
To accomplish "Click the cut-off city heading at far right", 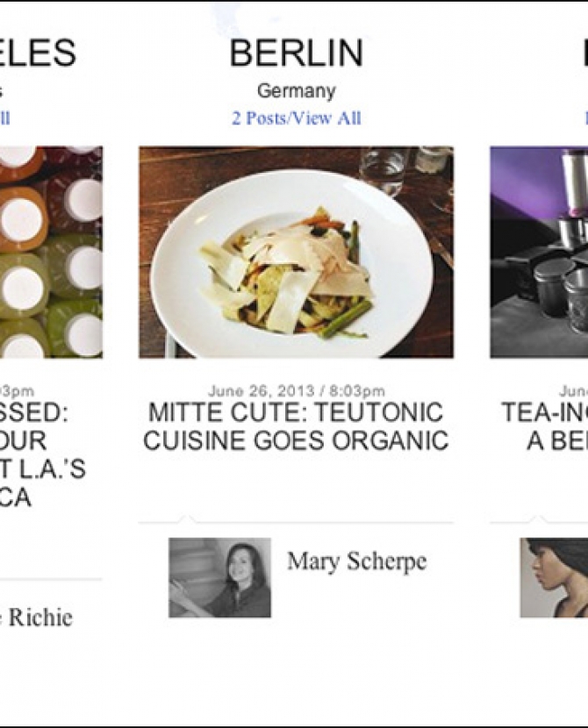I will 583,54.
